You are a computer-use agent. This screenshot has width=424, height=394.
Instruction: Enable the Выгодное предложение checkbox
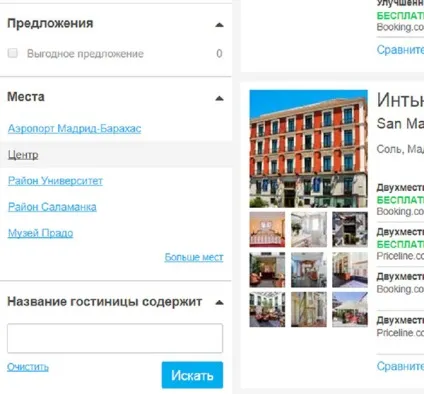(13, 53)
